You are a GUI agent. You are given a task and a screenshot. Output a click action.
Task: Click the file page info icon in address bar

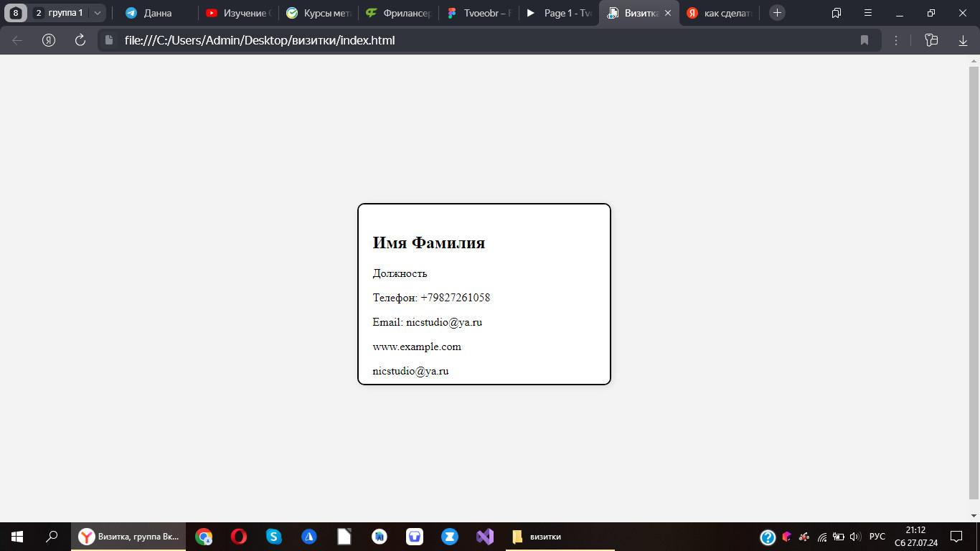pos(110,40)
